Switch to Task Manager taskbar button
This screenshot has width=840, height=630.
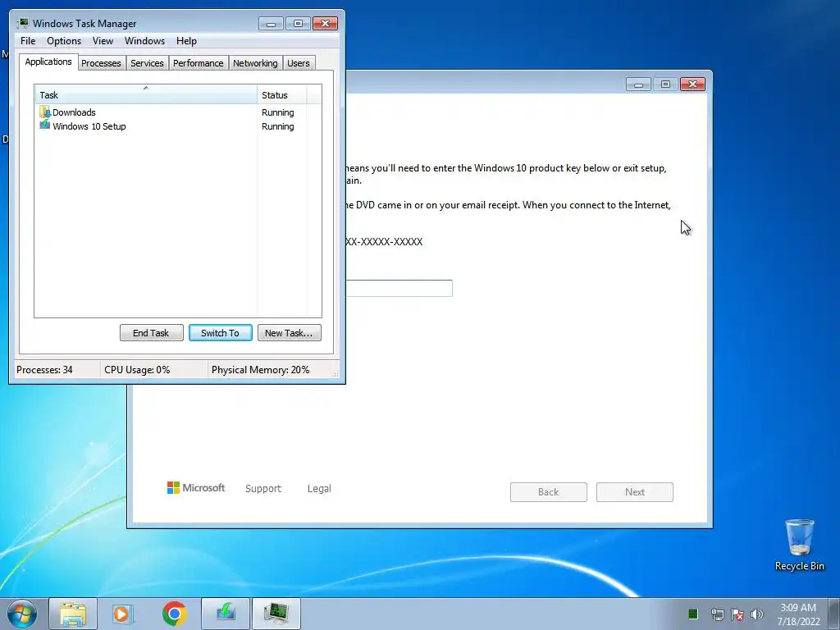point(276,614)
